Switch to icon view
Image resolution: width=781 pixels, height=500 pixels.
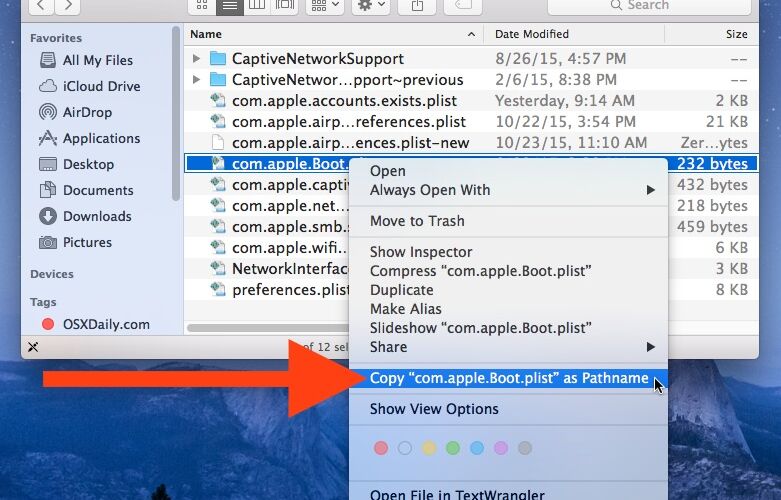[202, 5]
